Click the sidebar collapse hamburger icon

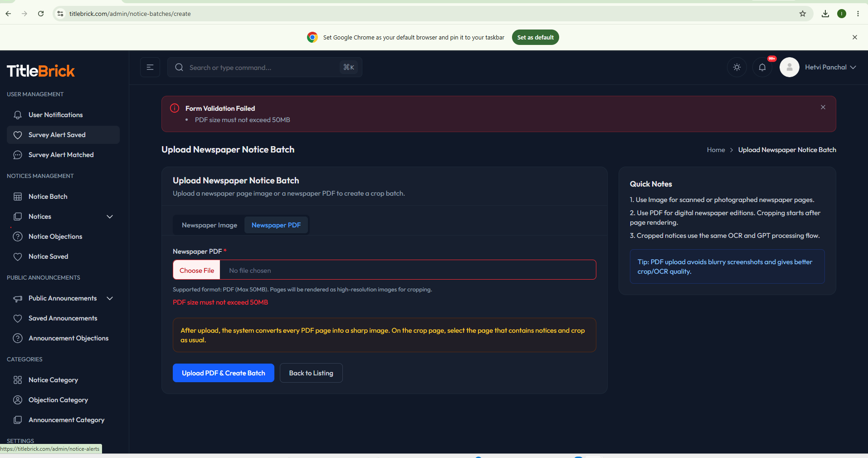150,67
